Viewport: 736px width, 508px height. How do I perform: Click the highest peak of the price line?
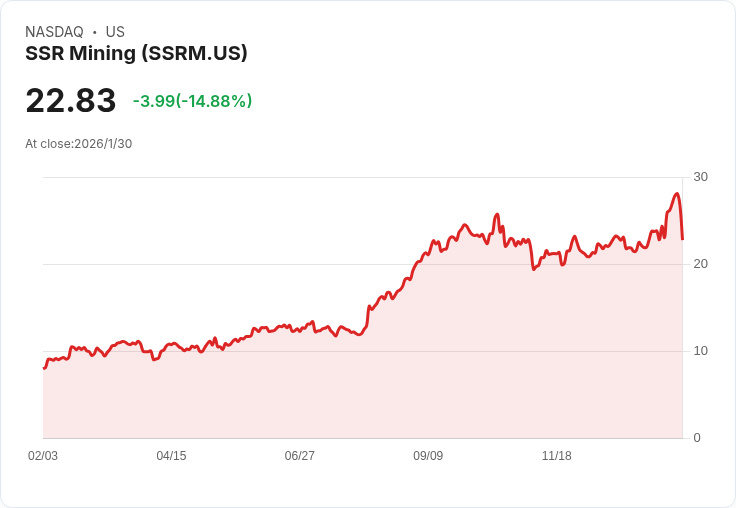[677, 194]
